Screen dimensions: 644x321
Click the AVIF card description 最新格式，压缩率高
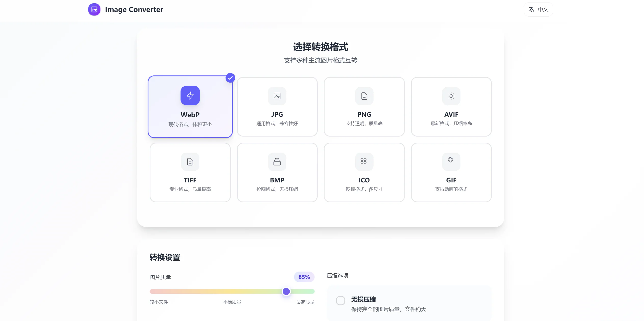pyautogui.click(x=451, y=124)
